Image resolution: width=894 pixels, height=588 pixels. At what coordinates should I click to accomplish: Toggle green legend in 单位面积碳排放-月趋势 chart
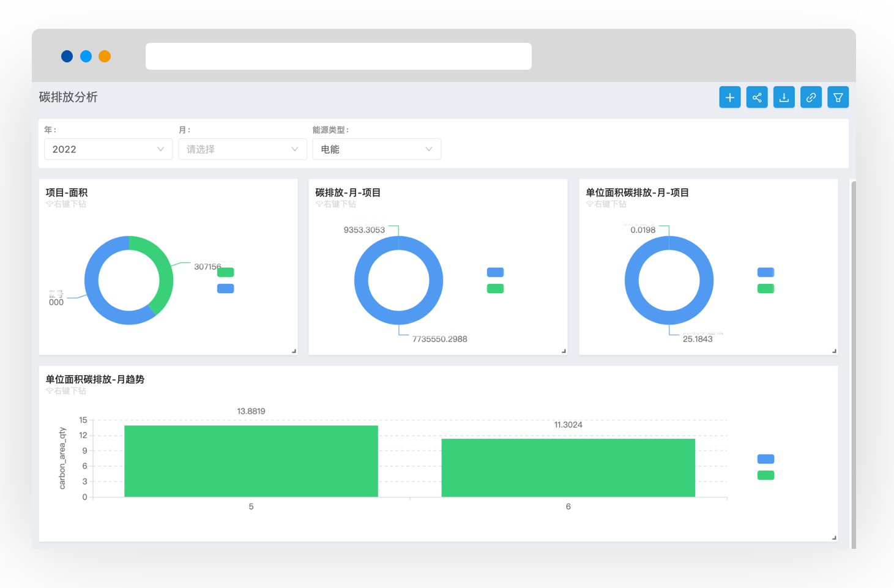coord(765,475)
